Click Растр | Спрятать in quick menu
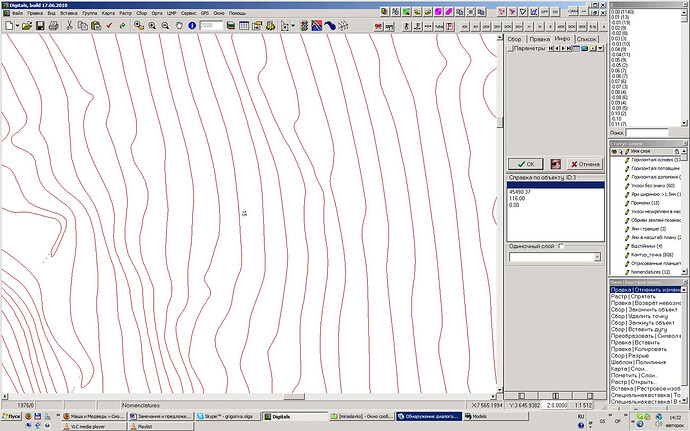The width and height of the screenshot is (690, 431). pos(645,297)
